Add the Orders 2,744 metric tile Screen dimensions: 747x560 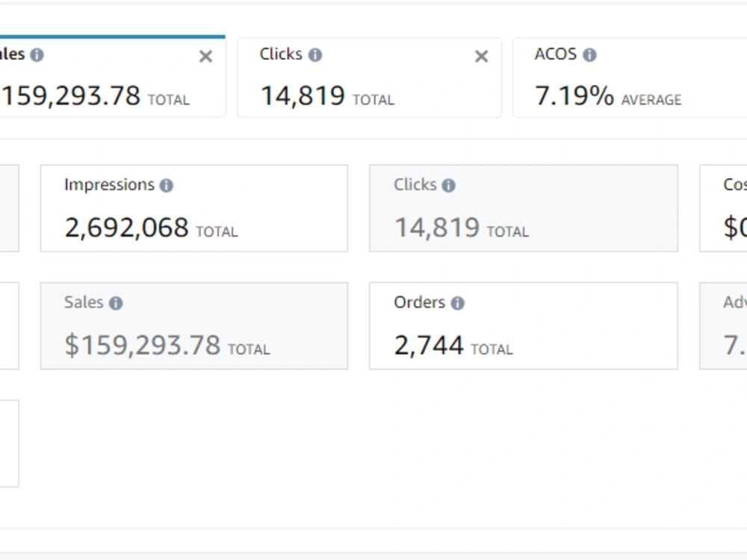[523, 326]
